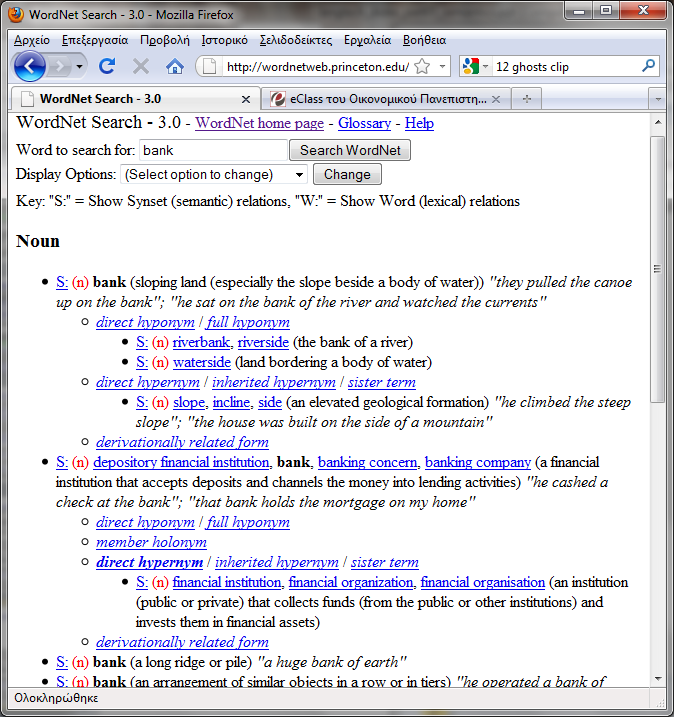Close the eClass tab
Screen dimensions: 674x717
tap(496, 99)
